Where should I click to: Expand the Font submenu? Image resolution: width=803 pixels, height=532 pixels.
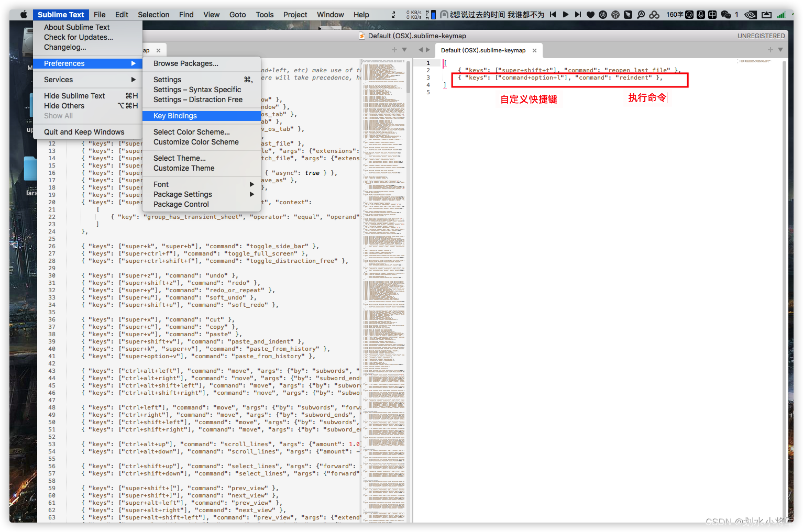tap(202, 184)
